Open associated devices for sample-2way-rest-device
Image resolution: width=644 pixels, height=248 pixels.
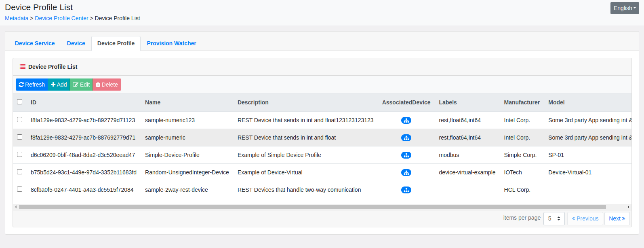click(406, 190)
